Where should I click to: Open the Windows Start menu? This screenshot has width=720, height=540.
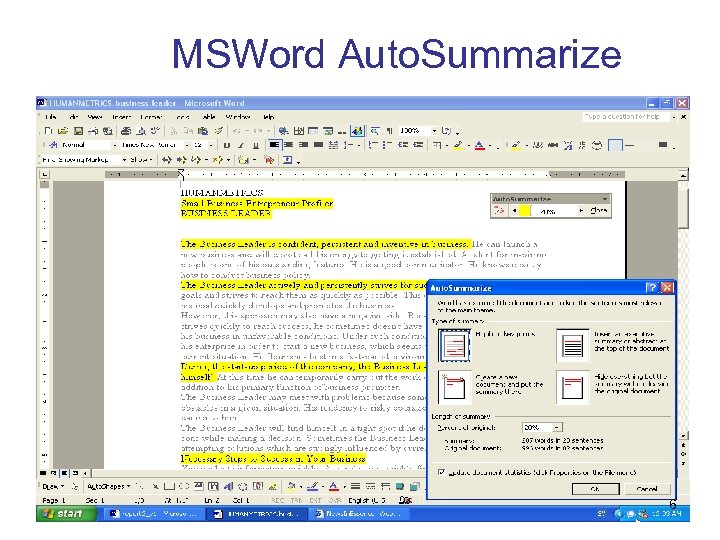pyautogui.click(x=66, y=513)
